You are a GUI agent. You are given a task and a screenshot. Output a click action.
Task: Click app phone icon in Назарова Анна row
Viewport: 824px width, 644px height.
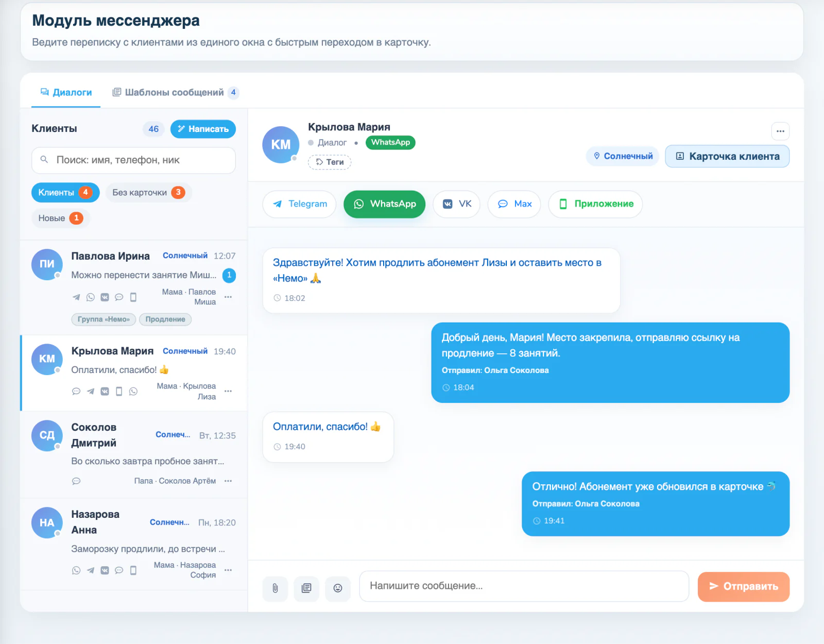pyautogui.click(x=133, y=570)
